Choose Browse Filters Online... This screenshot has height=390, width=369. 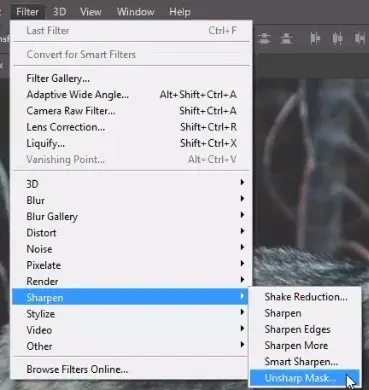[x=131, y=369]
